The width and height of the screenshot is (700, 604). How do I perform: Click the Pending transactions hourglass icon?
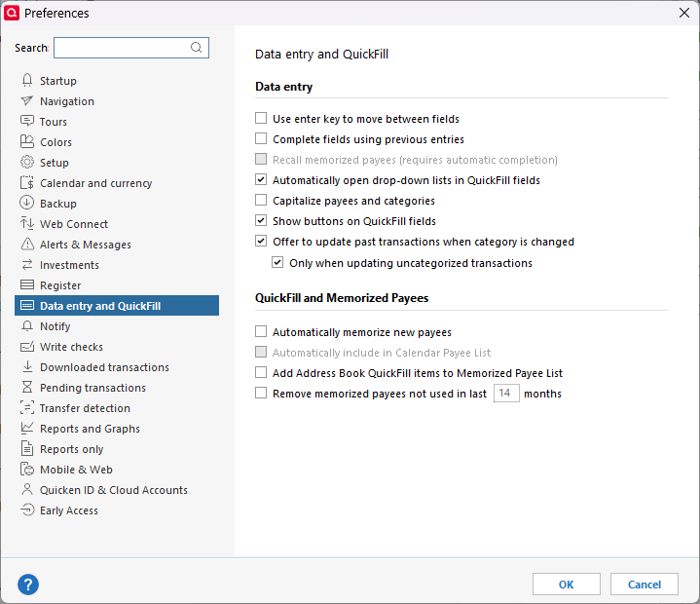[27, 388]
